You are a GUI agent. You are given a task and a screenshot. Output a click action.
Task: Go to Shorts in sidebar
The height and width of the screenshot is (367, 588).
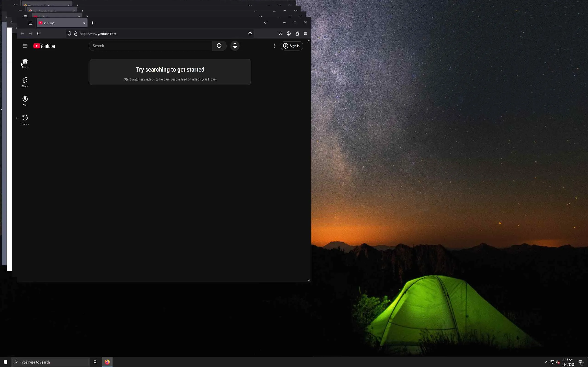click(x=25, y=82)
